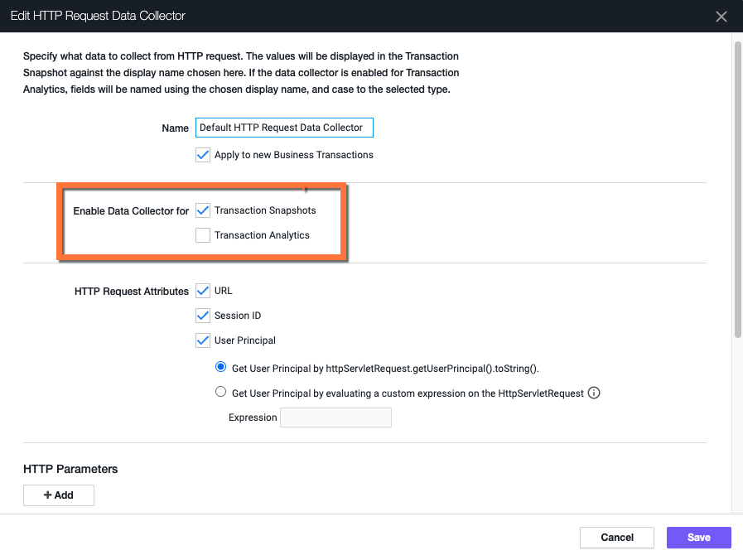Uncheck Transaction Snapshots checkbox

[203, 210]
